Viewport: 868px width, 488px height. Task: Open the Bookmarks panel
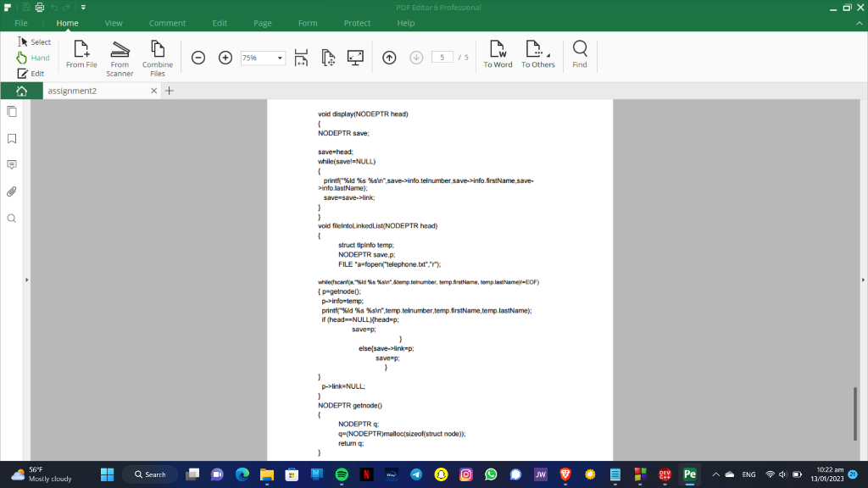pyautogui.click(x=11, y=137)
